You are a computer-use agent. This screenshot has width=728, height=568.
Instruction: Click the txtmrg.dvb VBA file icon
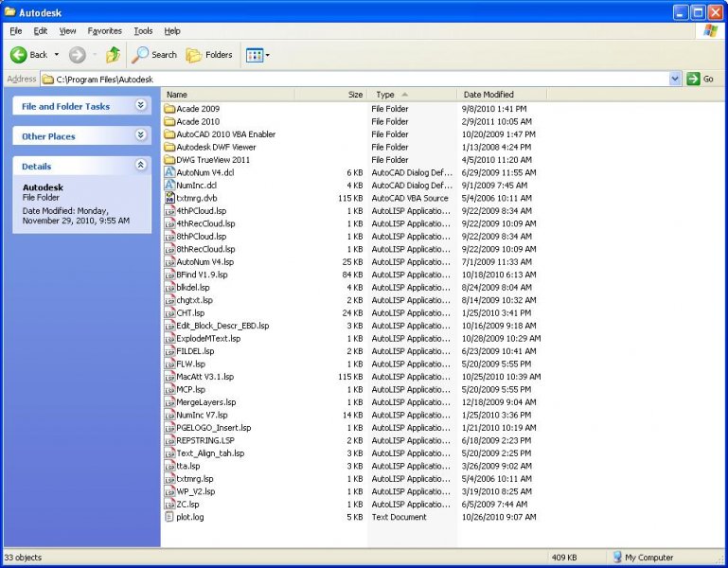click(169, 198)
